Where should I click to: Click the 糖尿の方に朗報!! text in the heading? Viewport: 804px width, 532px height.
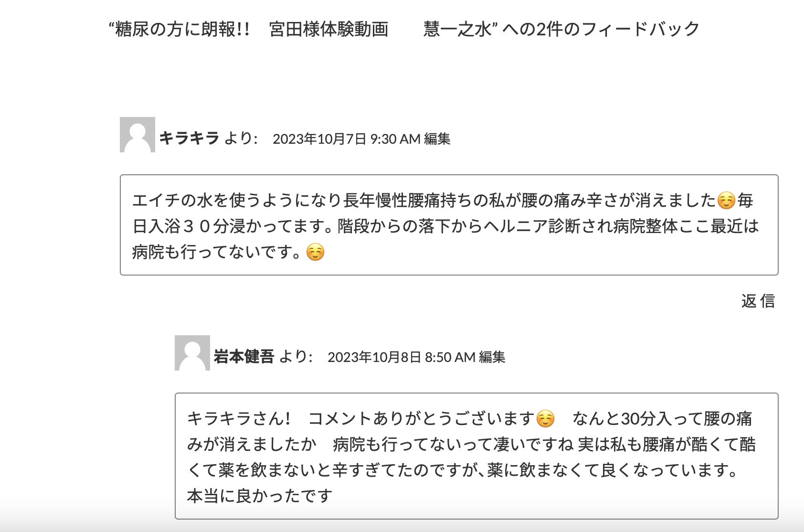(x=181, y=30)
